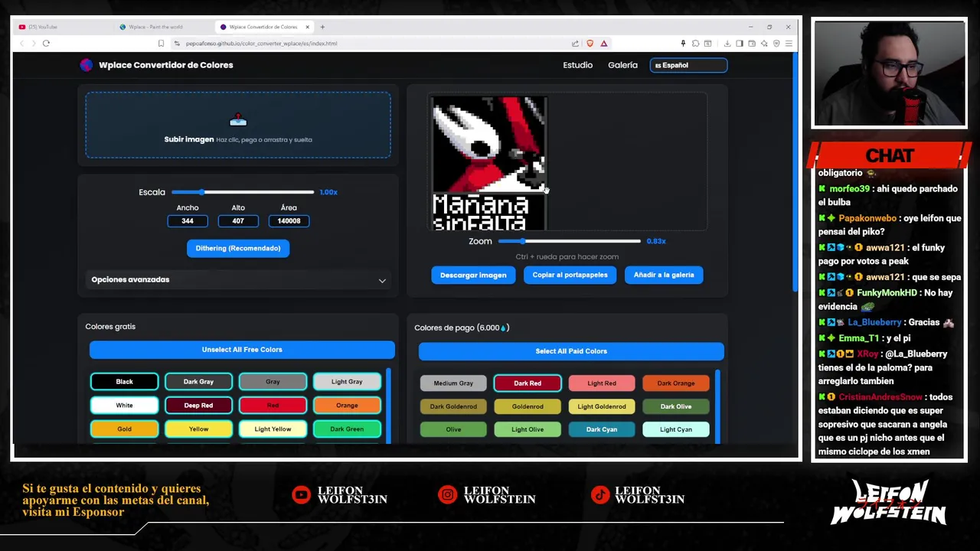Toggle the White free color
The image size is (980, 551).
pos(124,406)
